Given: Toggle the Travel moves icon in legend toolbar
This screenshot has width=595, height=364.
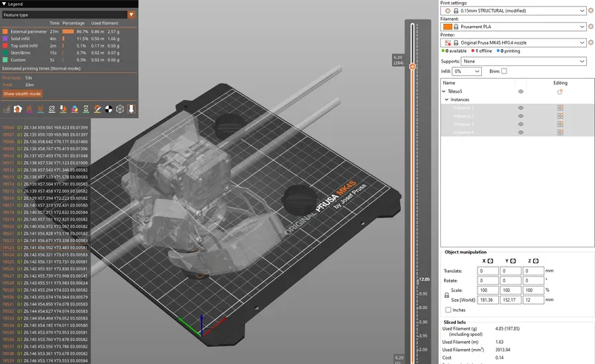Looking at the screenshot, I should (7, 109).
